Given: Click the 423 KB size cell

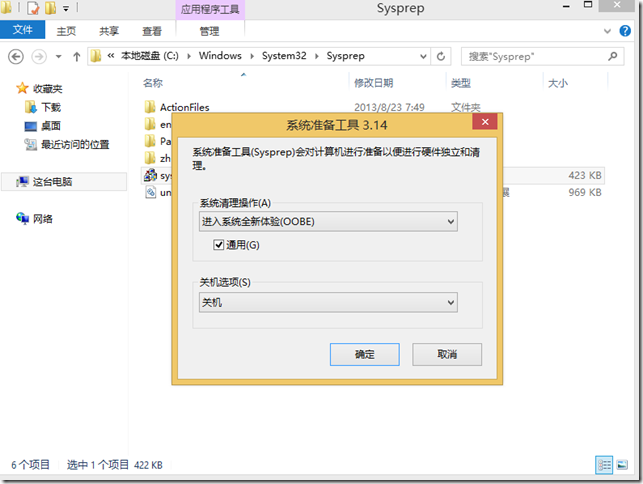Looking at the screenshot, I should 585,176.
